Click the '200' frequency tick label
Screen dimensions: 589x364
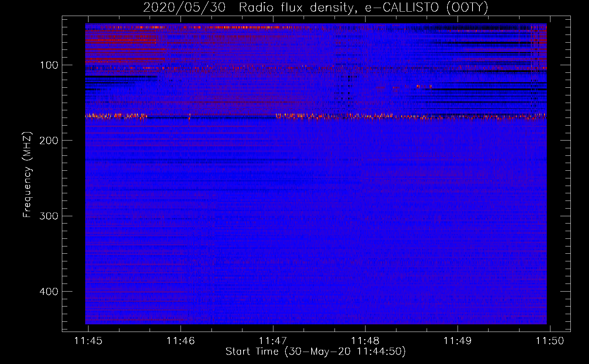(48, 141)
